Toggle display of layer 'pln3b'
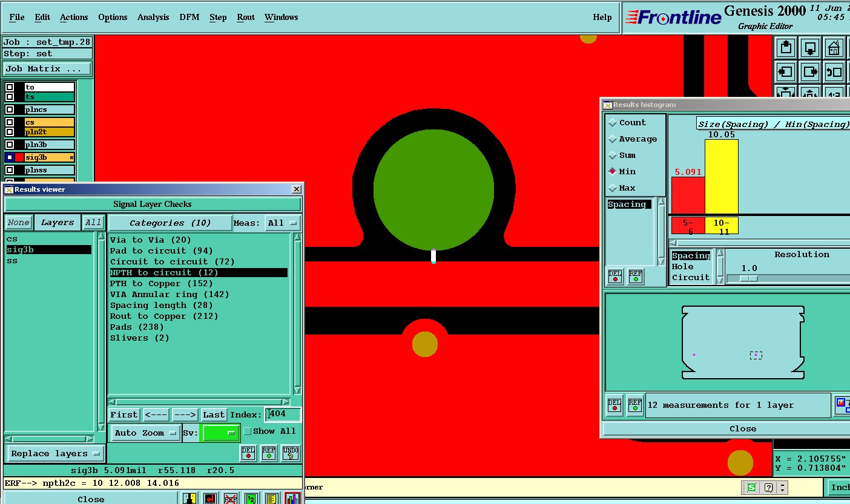 tap(10, 145)
